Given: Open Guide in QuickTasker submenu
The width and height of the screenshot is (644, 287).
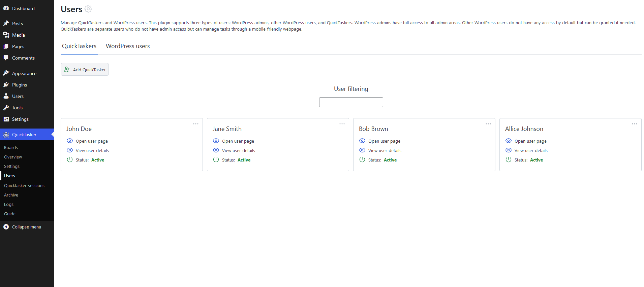Looking at the screenshot, I should click(x=10, y=214).
